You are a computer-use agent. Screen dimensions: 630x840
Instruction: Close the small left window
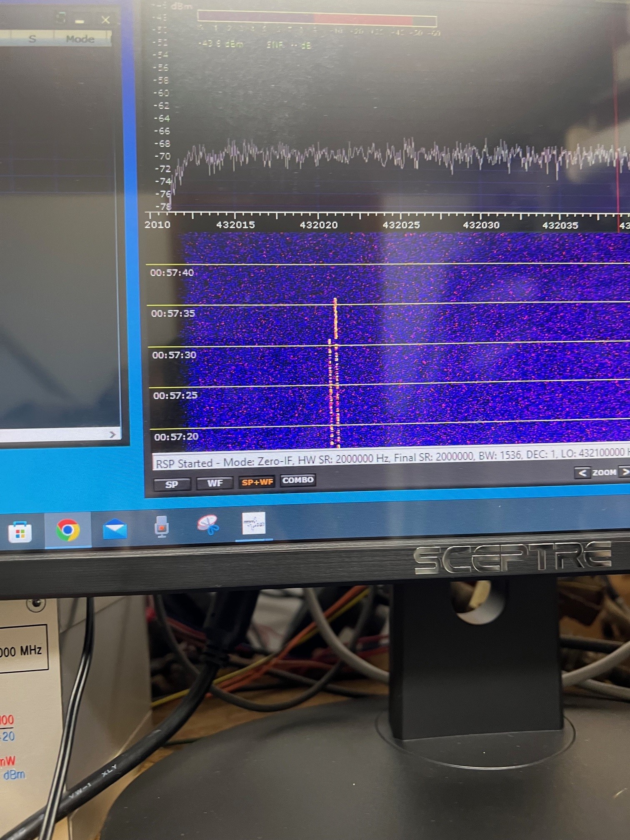coord(106,20)
